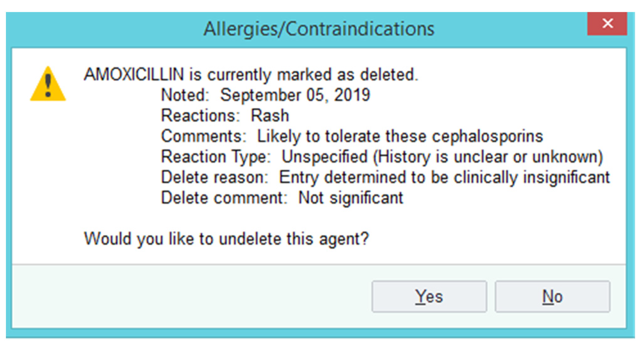Screen dimensions: 644x346
Task: Click the "Noted:" label
Action: 185,95
